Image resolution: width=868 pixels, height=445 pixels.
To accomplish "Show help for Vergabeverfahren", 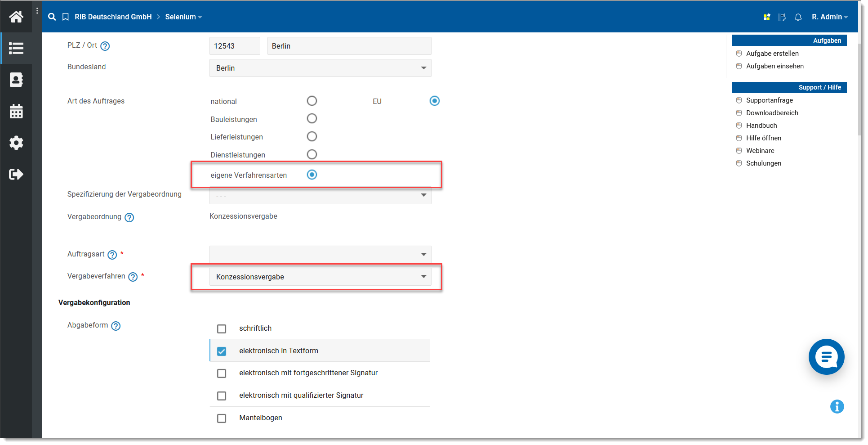I will click(x=133, y=277).
